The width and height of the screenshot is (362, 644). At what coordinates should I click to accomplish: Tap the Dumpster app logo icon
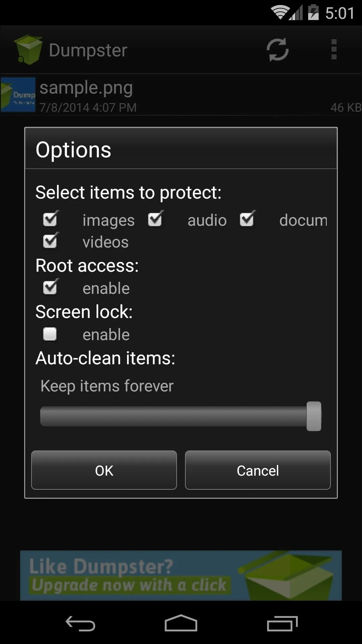click(x=28, y=50)
